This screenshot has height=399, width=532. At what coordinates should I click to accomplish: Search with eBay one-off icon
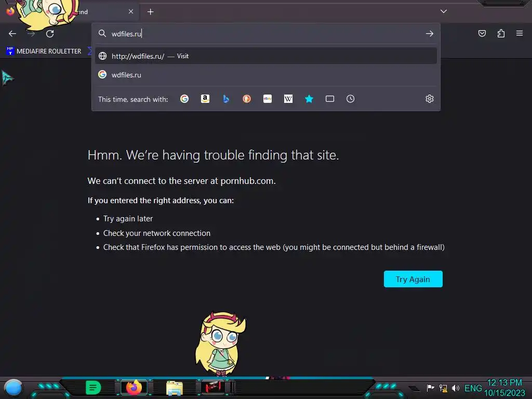[x=268, y=99]
